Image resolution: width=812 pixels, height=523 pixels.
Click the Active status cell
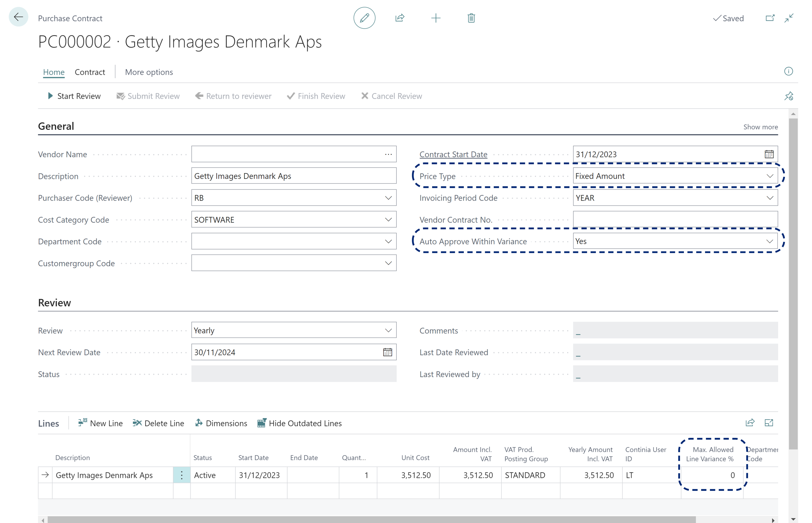pyautogui.click(x=213, y=475)
